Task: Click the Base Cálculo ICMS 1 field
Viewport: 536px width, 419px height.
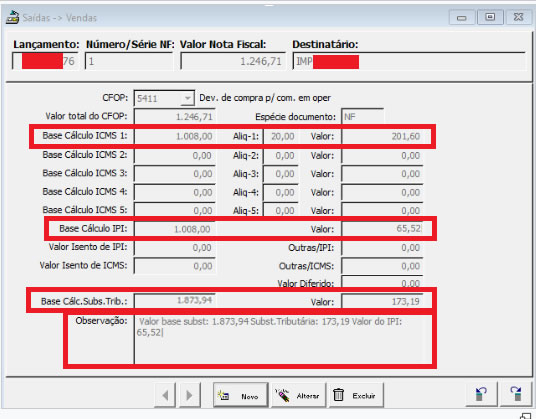Action: [x=174, y=136]
